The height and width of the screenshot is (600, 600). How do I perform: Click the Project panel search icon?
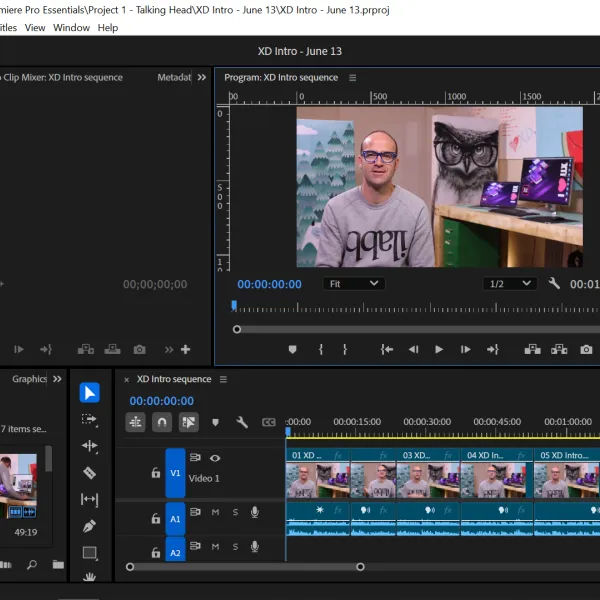point(32,565)
